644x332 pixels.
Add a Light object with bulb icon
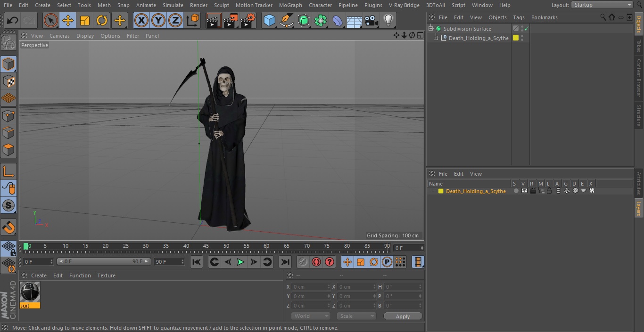388,20
